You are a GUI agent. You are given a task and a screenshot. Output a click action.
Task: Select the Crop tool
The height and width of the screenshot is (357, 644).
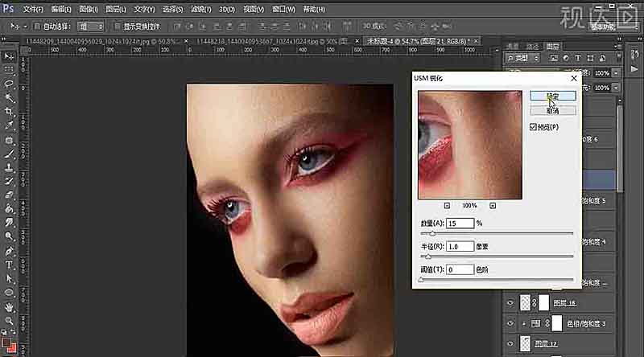coord(9,112)
